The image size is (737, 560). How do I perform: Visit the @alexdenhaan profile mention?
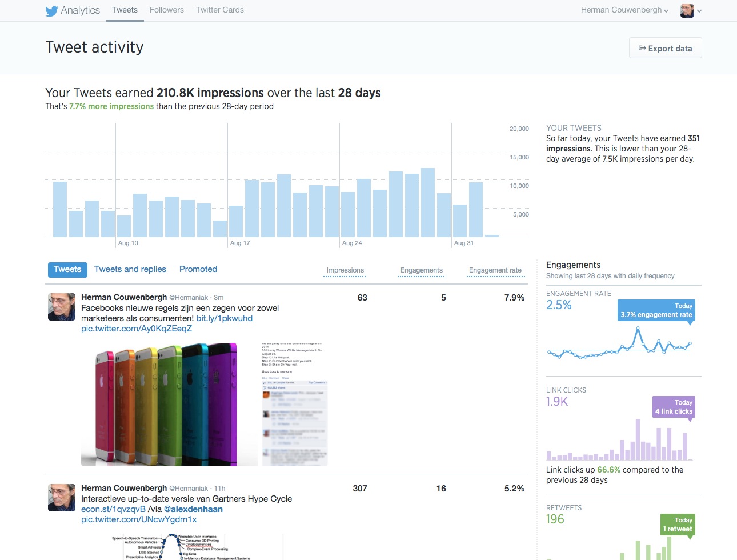[193, 509]
